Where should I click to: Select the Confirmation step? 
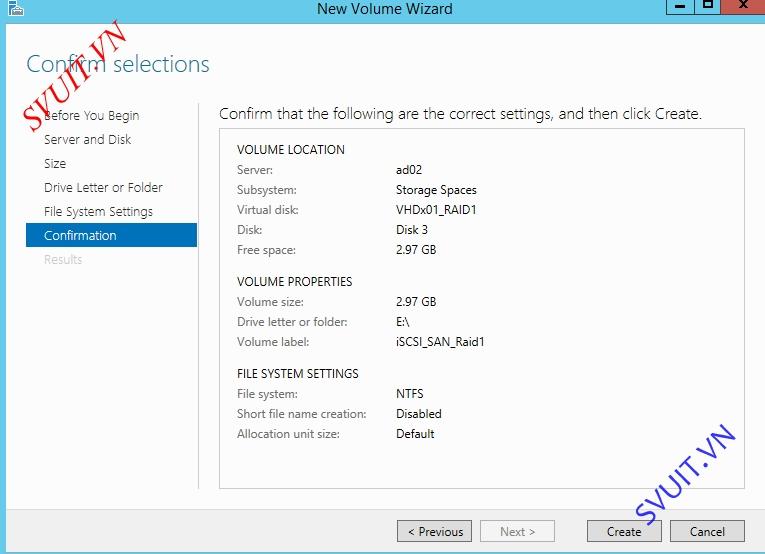click(x=111, y=235)
